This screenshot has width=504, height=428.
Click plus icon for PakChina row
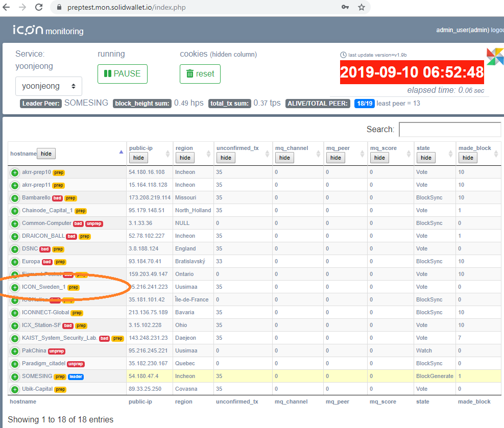(x=15, y=351)
